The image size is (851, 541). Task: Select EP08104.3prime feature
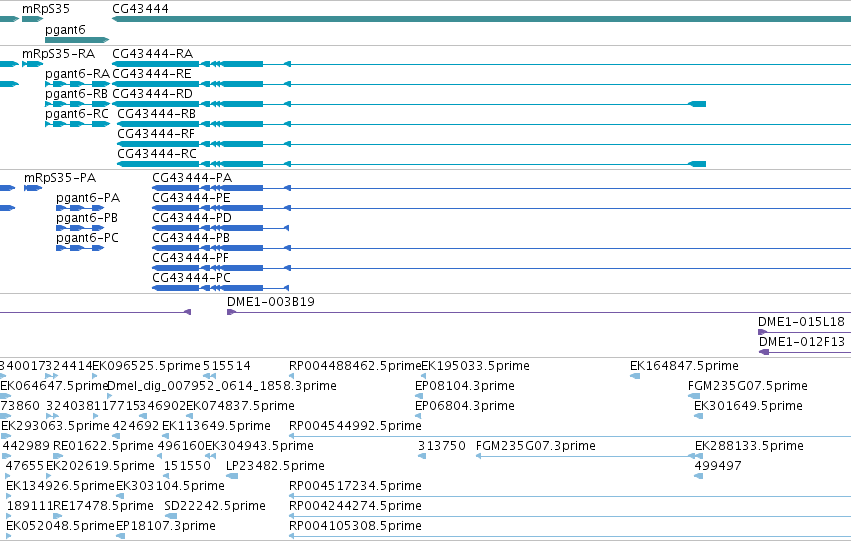tap(465, 386)
